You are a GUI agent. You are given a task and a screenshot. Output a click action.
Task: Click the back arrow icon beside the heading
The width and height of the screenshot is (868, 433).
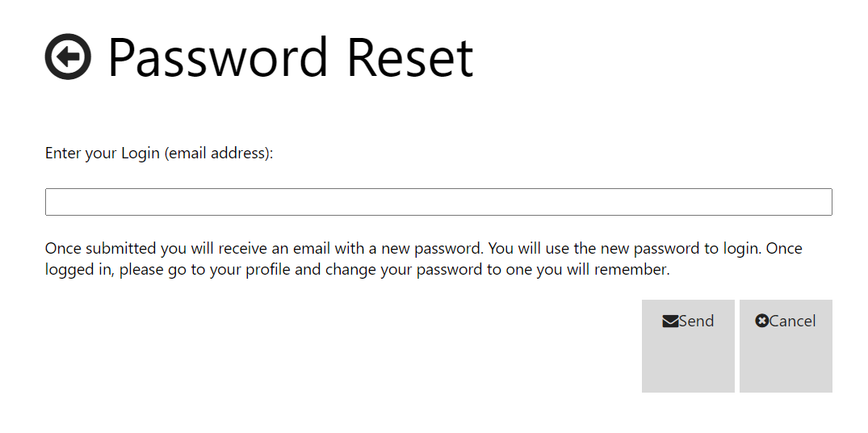[x=68, y=57]
